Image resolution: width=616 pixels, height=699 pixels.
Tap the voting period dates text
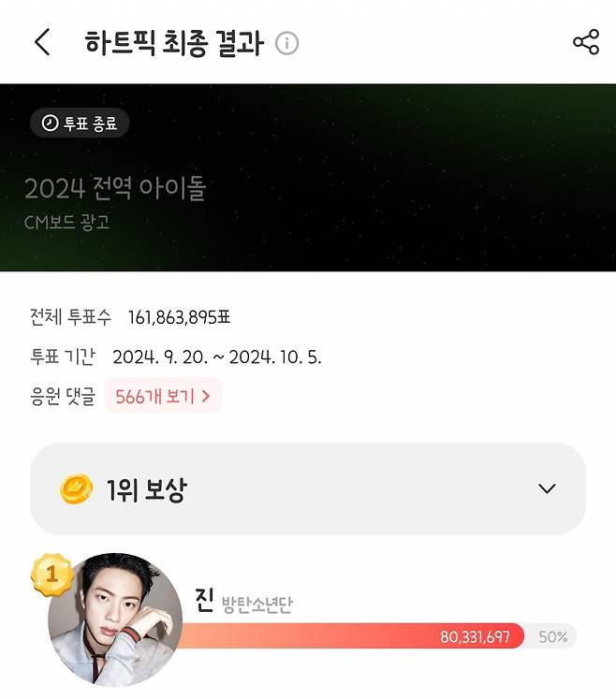pyautogui.click(x=217, y=357)
